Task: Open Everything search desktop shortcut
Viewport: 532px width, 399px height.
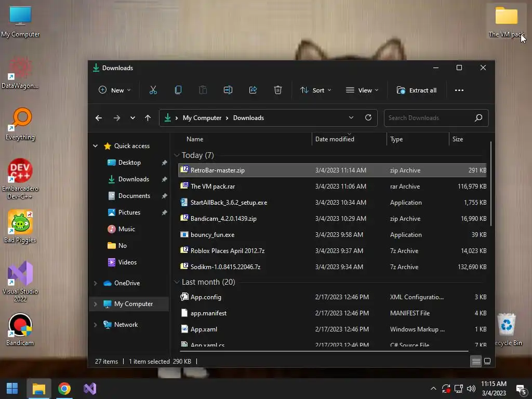Action: tap(20, 124)
